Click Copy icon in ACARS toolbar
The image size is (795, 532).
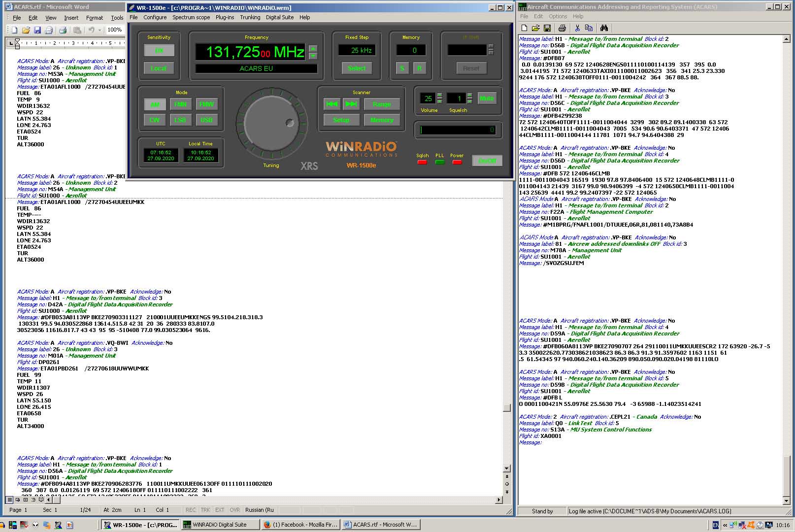click(589, 28)
